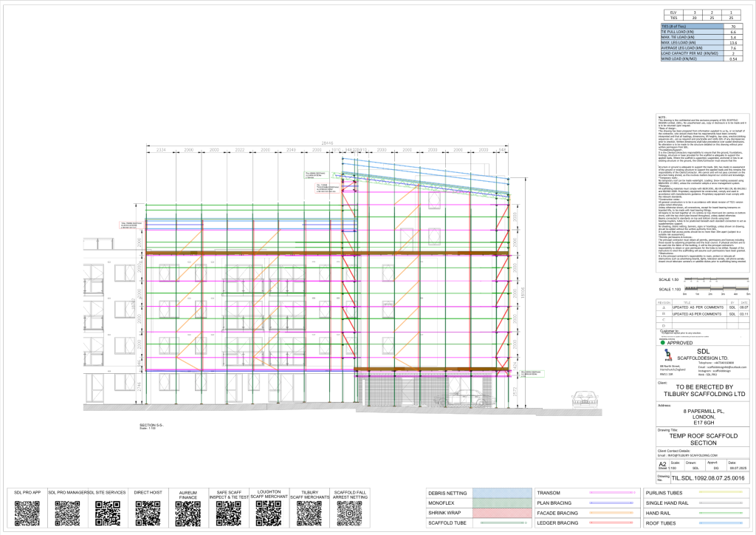Click the SINGLE HAND RAIL legend line

tap(721, 503)
